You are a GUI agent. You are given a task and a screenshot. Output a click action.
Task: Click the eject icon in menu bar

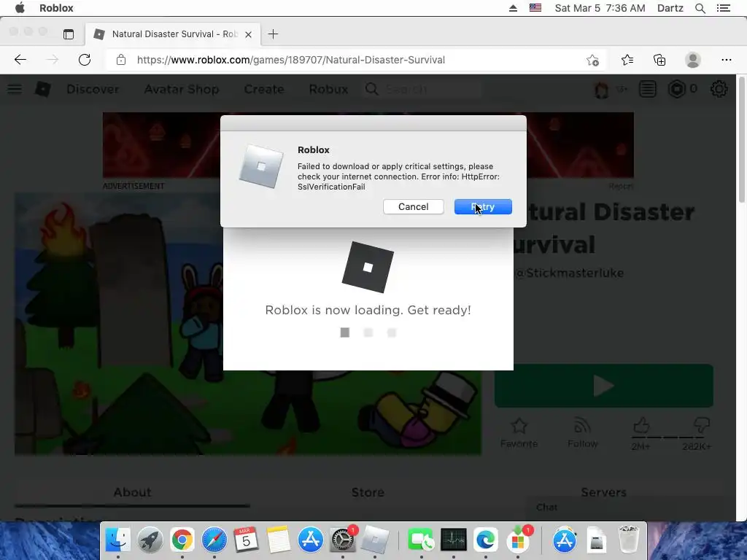click(x=513, y=8)
